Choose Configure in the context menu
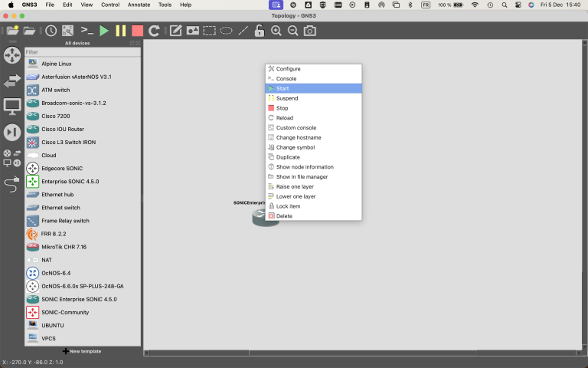 point(288,69)
